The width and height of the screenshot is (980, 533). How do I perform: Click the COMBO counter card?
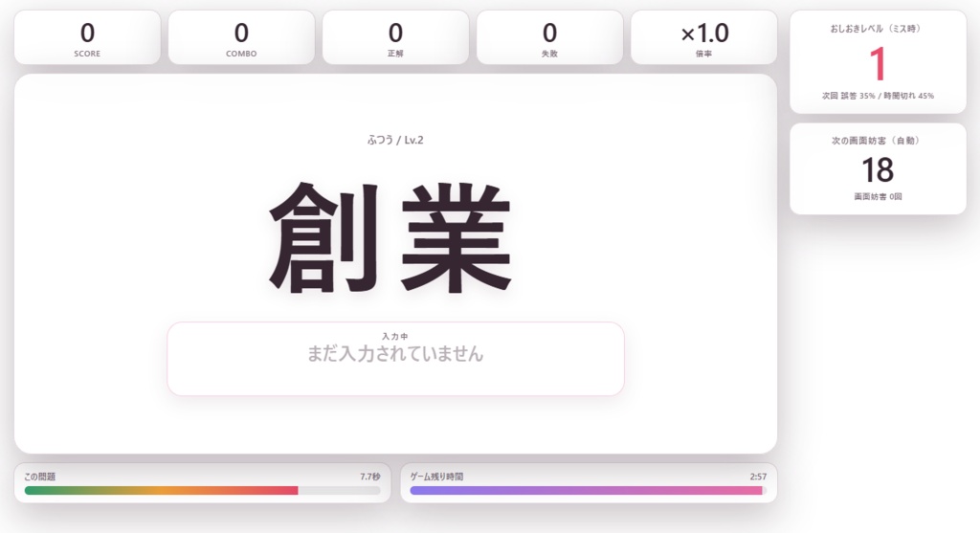[x=241, y=37]
